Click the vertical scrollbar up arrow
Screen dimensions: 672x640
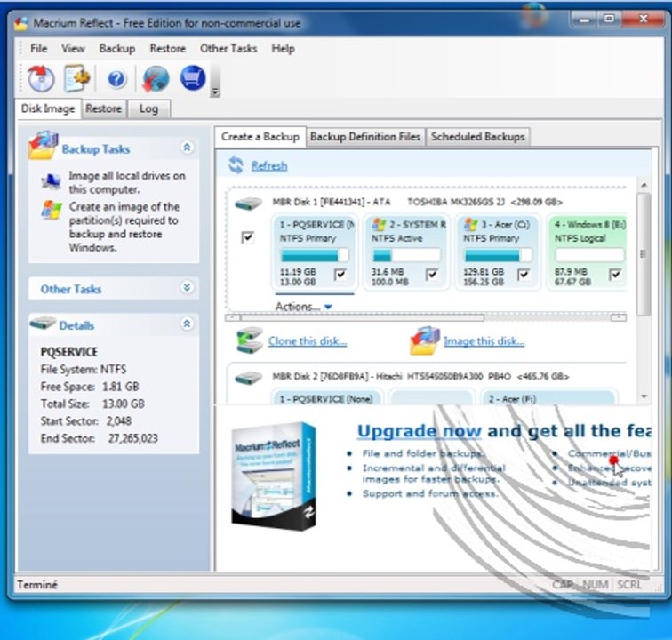(x=644, y=185)
